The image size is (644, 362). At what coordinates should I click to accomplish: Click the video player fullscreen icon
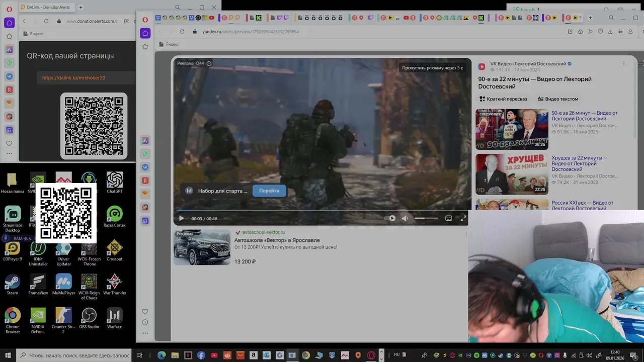click(464, 218)
